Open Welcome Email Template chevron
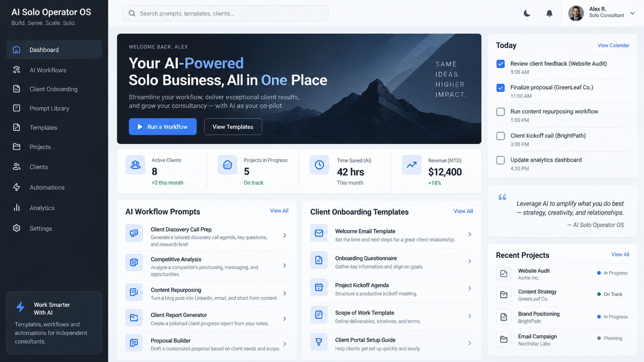This screenshot has height=362, width=644. click(x=470, y=234)
